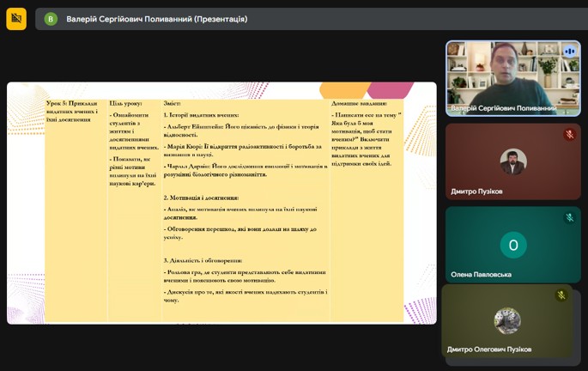This screenshot has width=588, height=371.
Task: Click the '3. Діяльність і обговорення:' section text
Action: click(203, 260)
